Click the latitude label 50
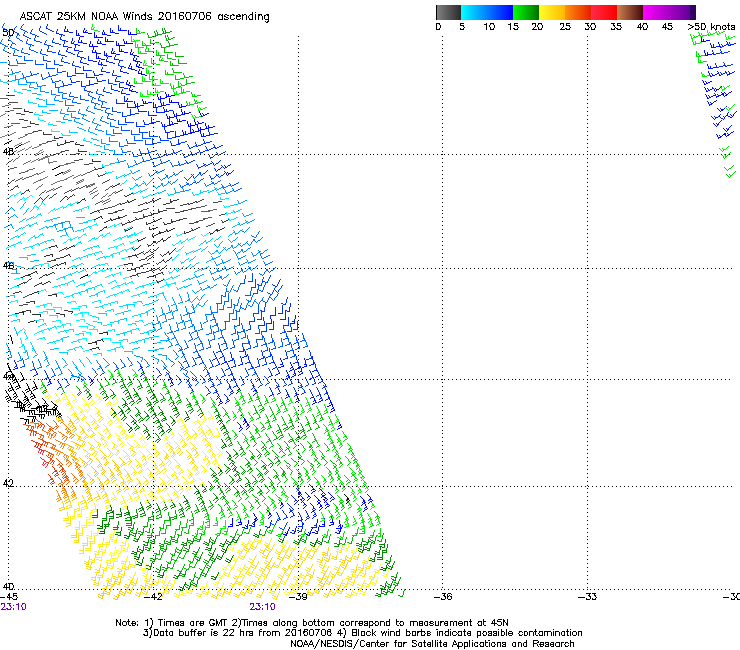Screen dimensions: 740x650 pyautogui.click(x=8, y=33)
